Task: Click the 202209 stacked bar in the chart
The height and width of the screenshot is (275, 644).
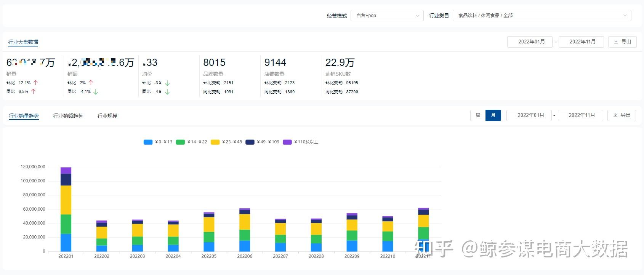Action: [352, 232]
